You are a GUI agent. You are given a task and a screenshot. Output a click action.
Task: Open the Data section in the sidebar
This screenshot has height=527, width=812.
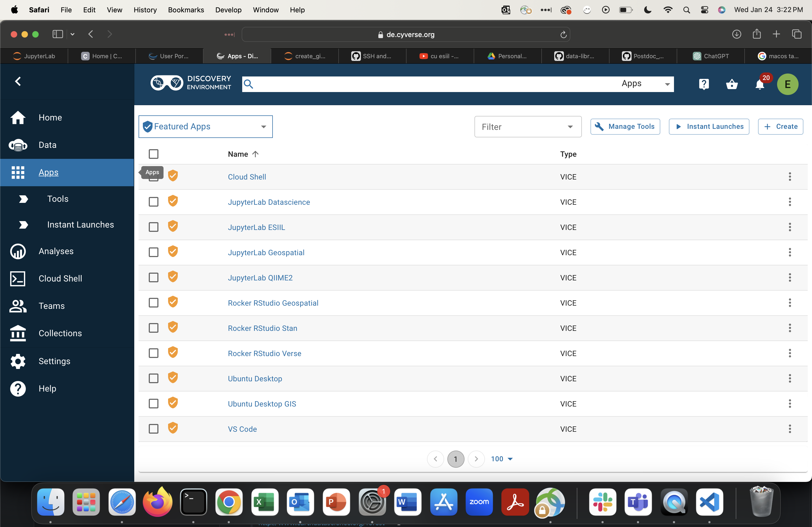48,145
